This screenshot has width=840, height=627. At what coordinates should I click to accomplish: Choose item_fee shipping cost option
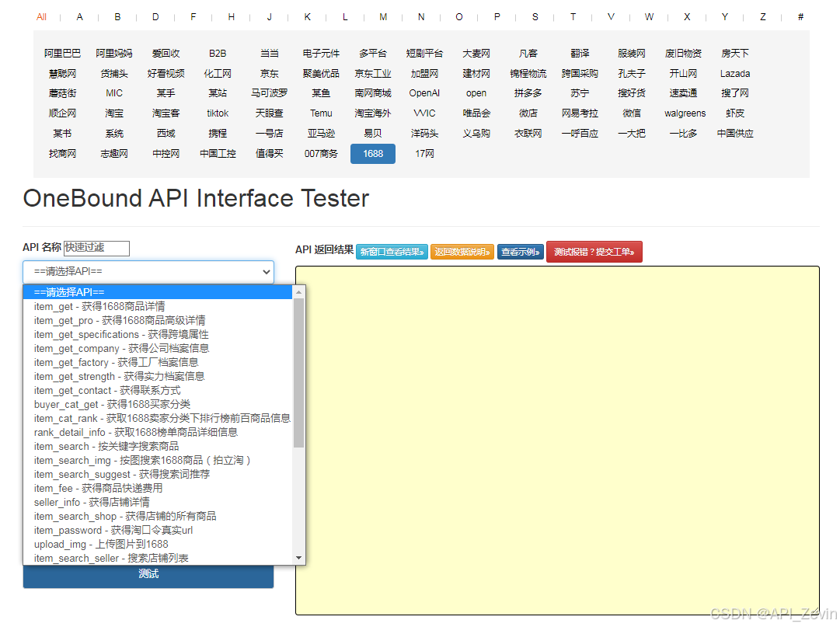[x=158, y=489]
